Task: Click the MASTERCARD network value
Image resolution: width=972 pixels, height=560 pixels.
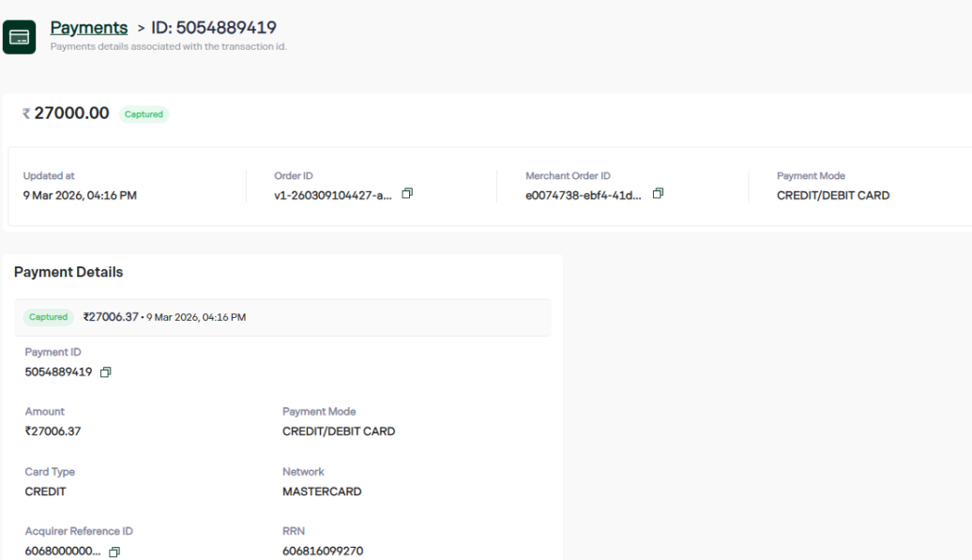Action: point(322,492)
